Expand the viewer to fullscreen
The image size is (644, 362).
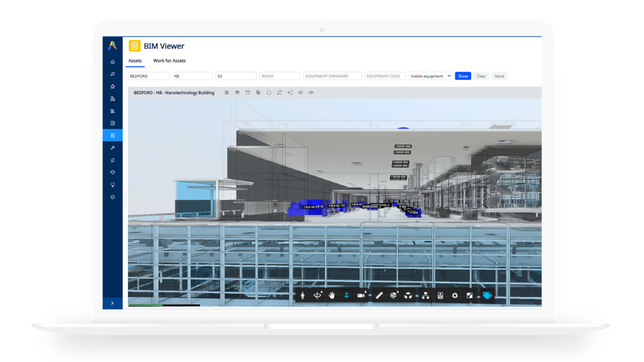click(469, 295)
